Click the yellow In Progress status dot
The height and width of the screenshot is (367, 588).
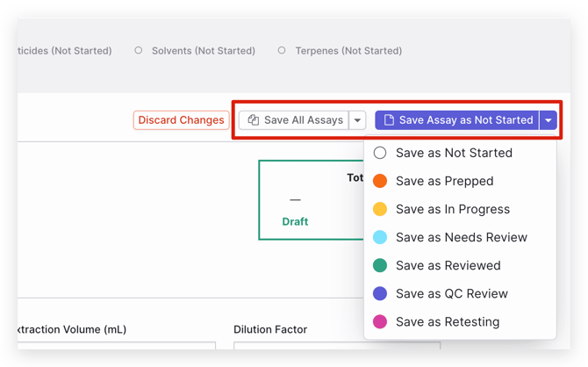point(380,209)
